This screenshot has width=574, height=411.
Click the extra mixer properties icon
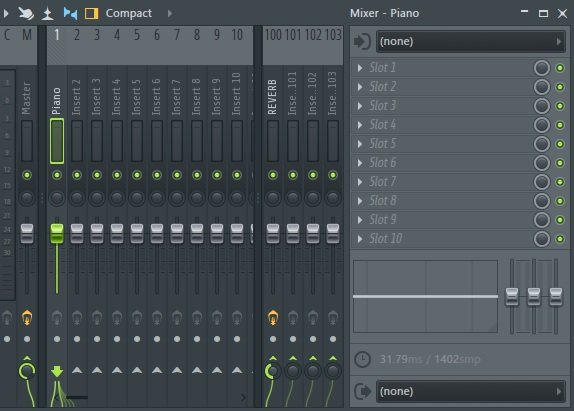pos(48,14)
